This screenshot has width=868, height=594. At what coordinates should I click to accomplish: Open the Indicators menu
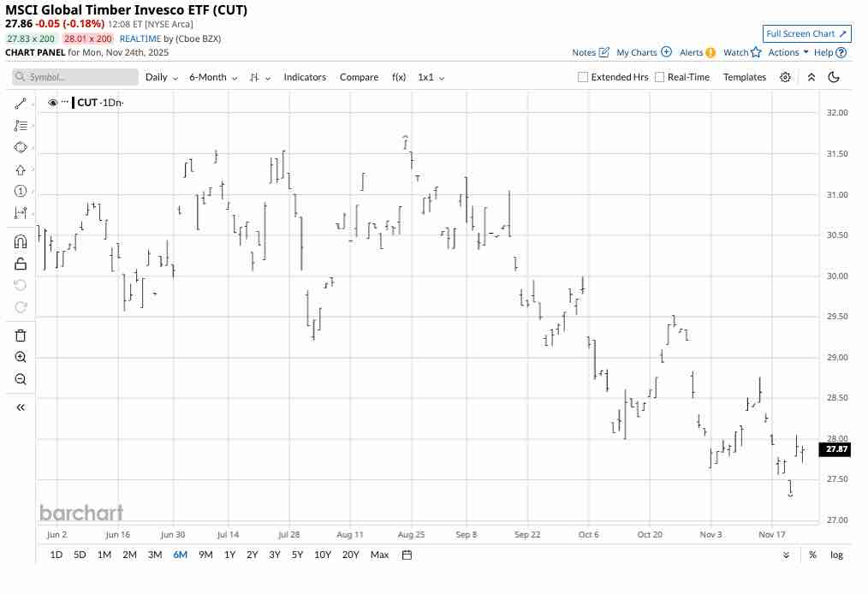305,77
